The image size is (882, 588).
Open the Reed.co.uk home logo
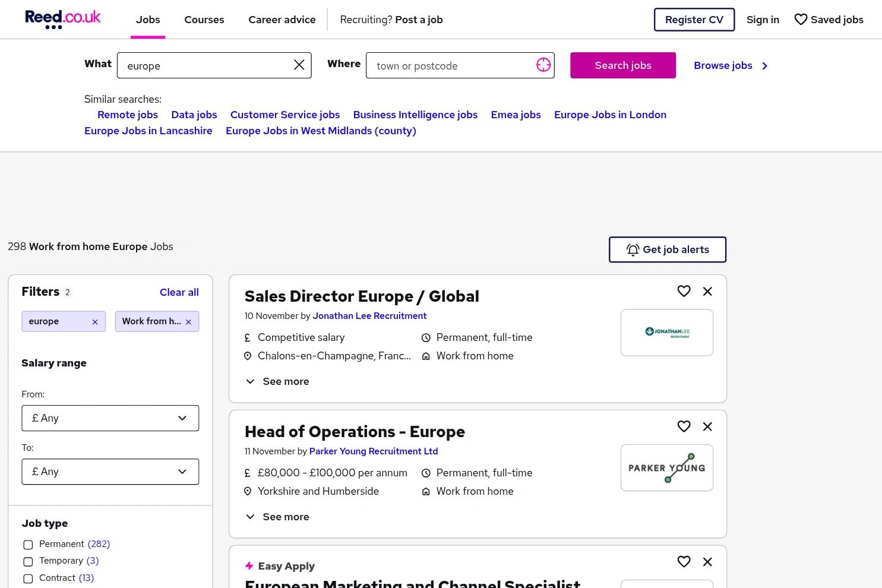pos(63,19)
